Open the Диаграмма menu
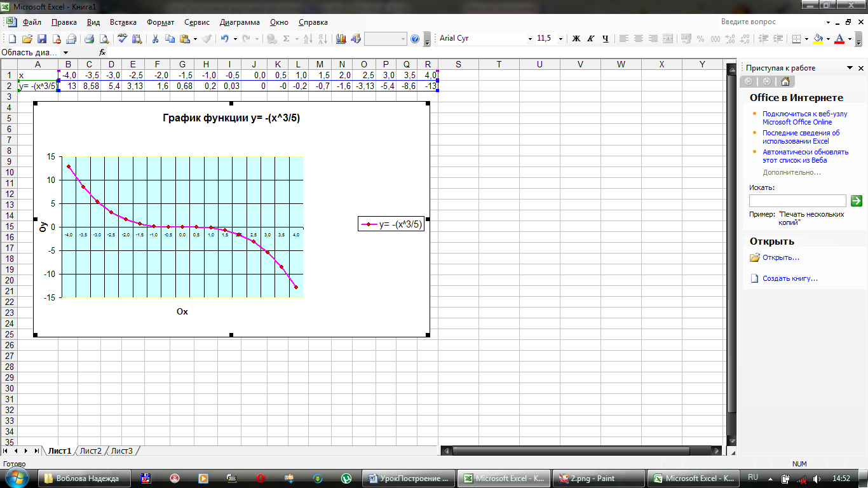 pos(240,22)
